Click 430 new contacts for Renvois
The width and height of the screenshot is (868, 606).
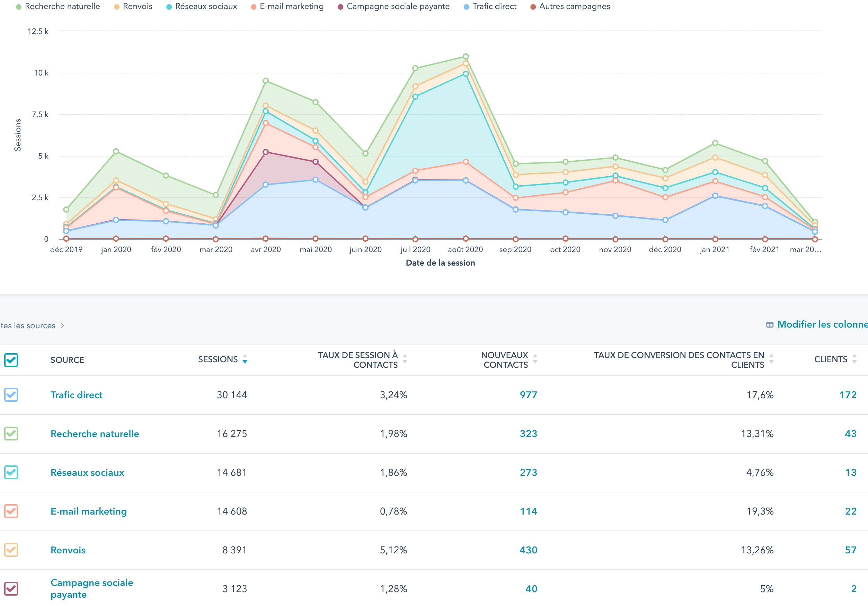(529, 550)
